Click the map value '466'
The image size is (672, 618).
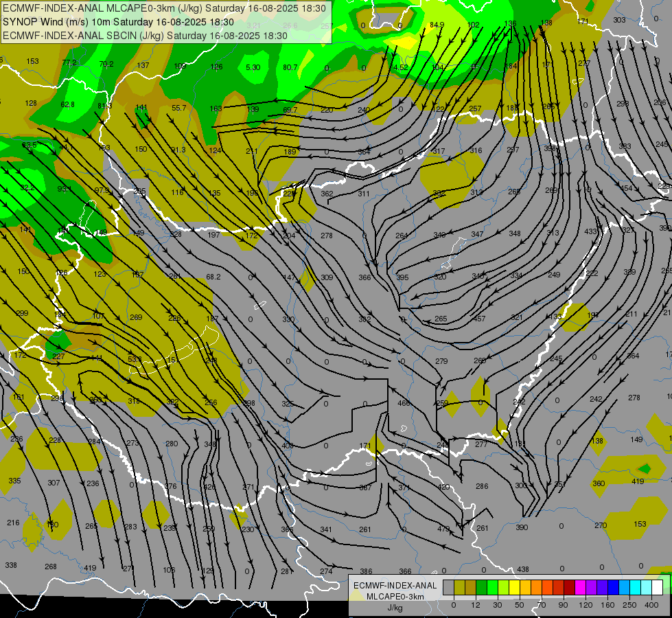404,402
